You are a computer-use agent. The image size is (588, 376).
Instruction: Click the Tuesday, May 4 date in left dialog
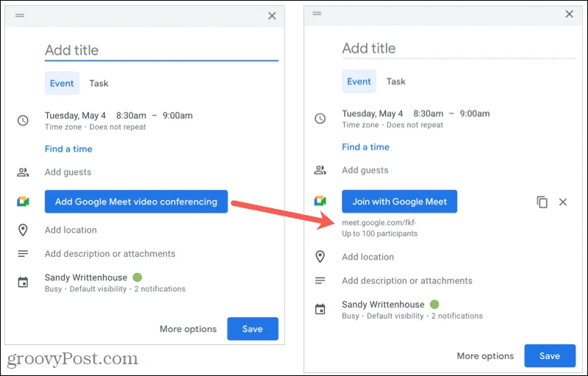click(76, 116)
